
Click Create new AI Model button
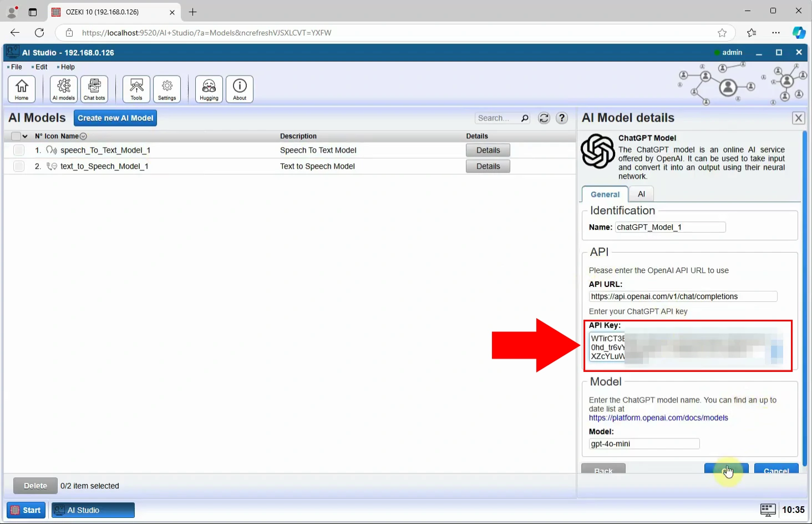[x=115, y=118]
